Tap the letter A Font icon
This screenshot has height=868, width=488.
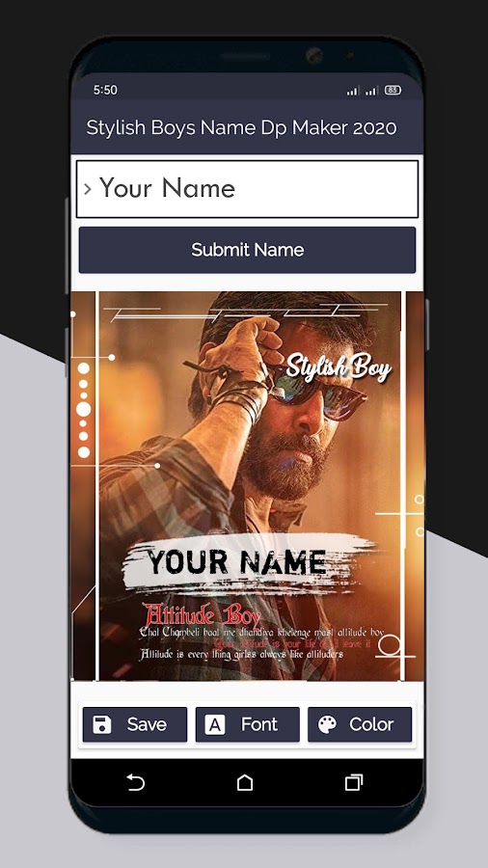[x=215, y=724]
